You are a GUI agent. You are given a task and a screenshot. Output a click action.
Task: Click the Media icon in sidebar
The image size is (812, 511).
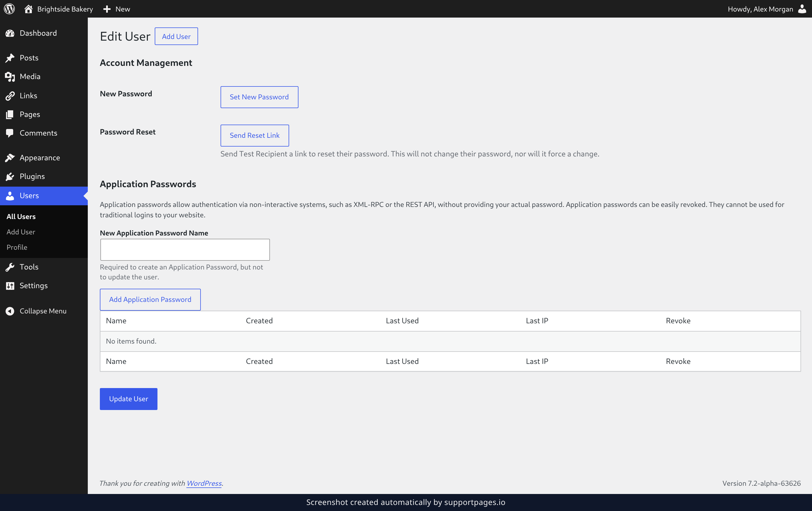click(10, 77)
